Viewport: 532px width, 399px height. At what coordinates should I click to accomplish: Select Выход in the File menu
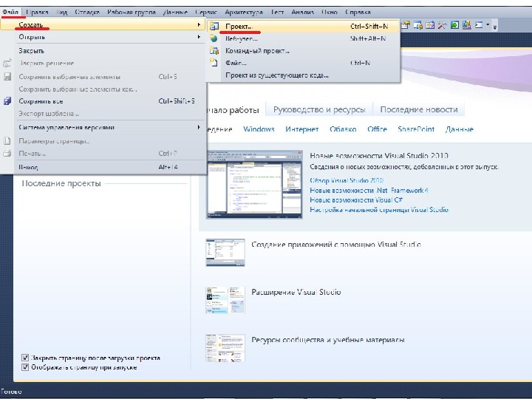click(x=103, y=167)
